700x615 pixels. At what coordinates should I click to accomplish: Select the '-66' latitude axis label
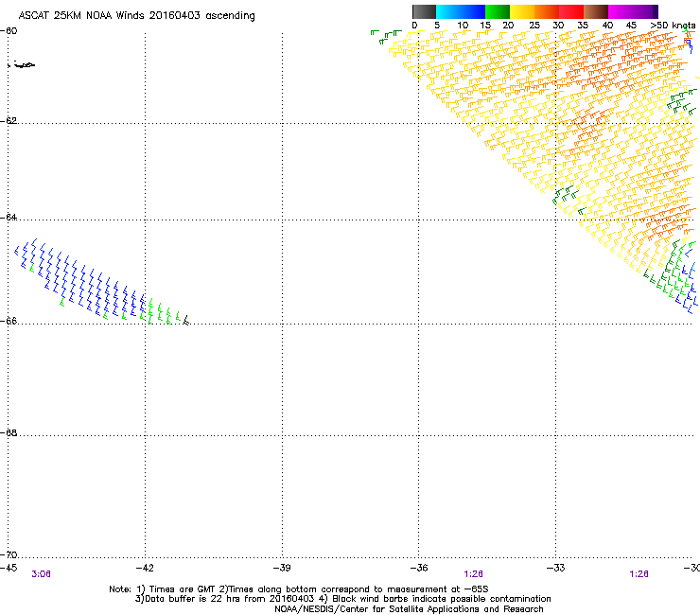[x=9, y=321]
